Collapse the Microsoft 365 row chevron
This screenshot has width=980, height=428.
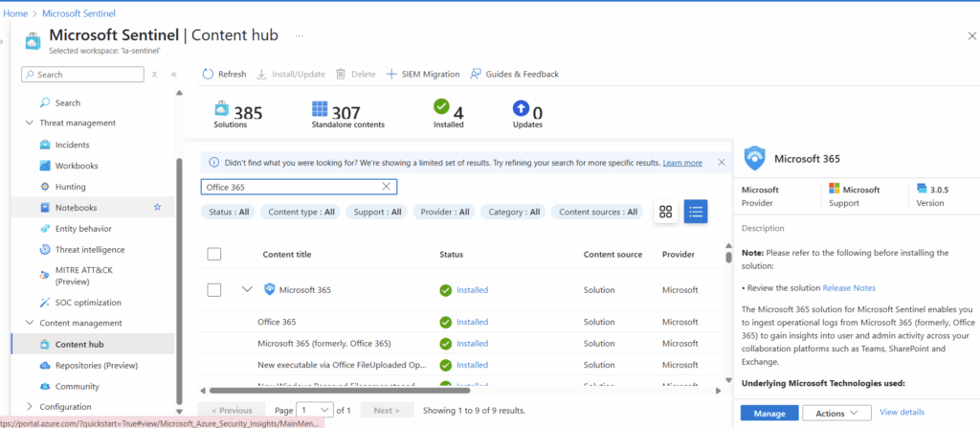click(248, 289)
